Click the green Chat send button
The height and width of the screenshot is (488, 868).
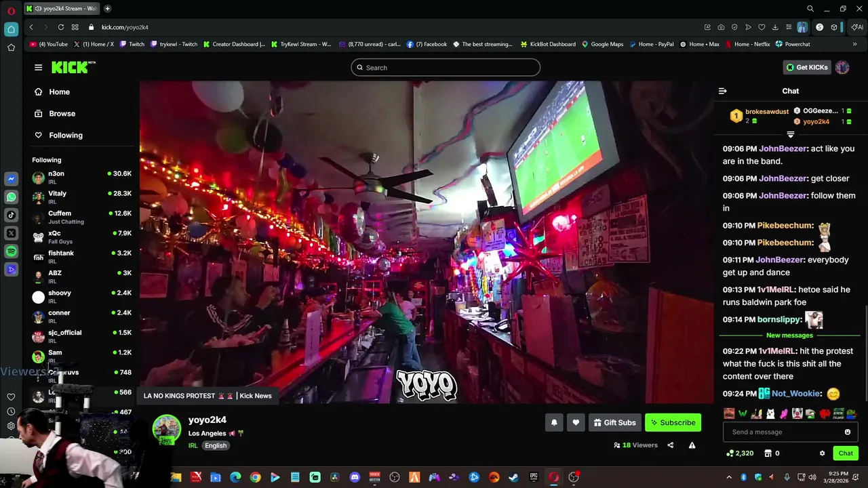tap(846, 453)
